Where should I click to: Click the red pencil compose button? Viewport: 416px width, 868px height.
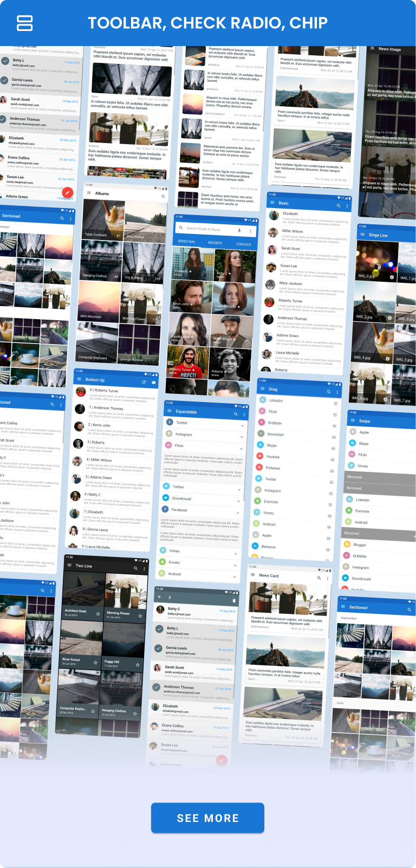67,192
